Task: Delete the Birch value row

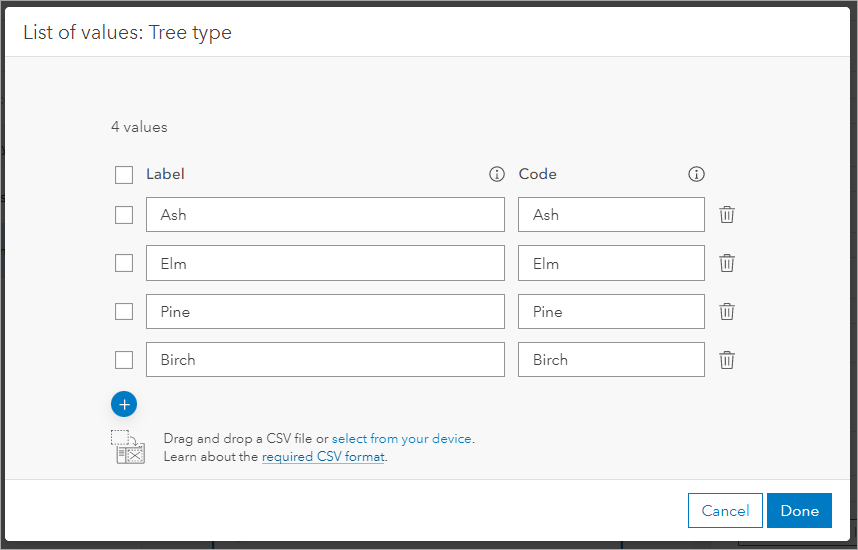Action: (727, 360)
